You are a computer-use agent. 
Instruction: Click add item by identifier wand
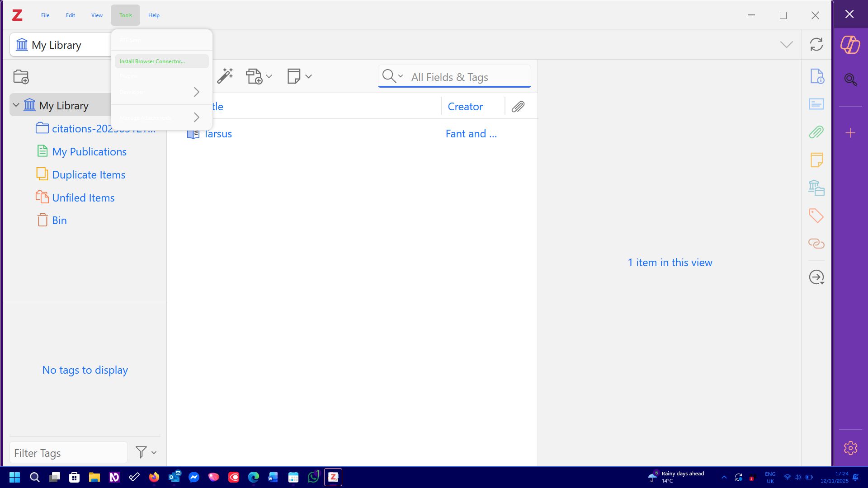click(x=225, y=76)
